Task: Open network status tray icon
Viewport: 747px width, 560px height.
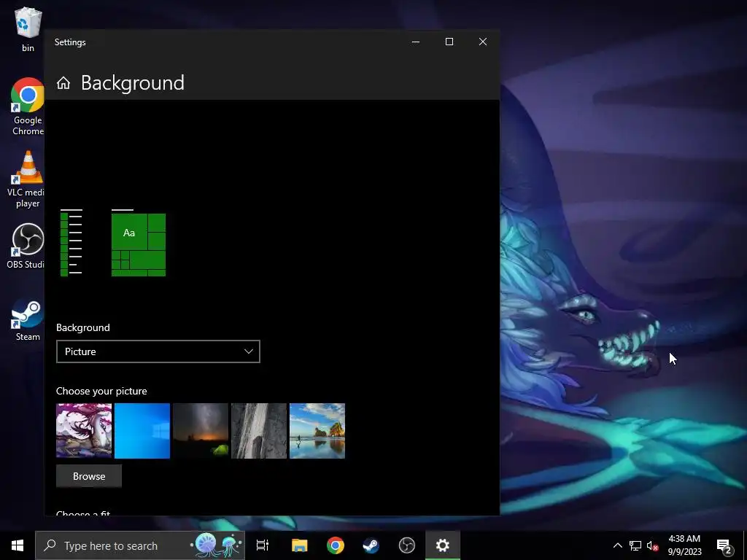Action: 635,545
